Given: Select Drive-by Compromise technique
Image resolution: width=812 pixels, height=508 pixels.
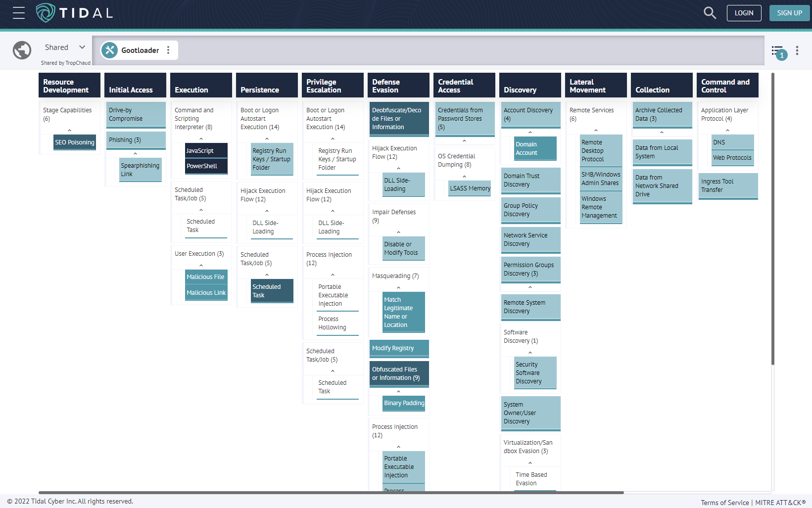Looking at the screenshot, I should tap(136, 115).
